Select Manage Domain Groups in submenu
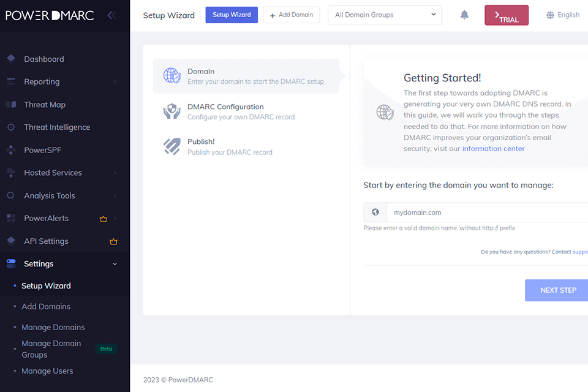588x392 pixels. 51,349
